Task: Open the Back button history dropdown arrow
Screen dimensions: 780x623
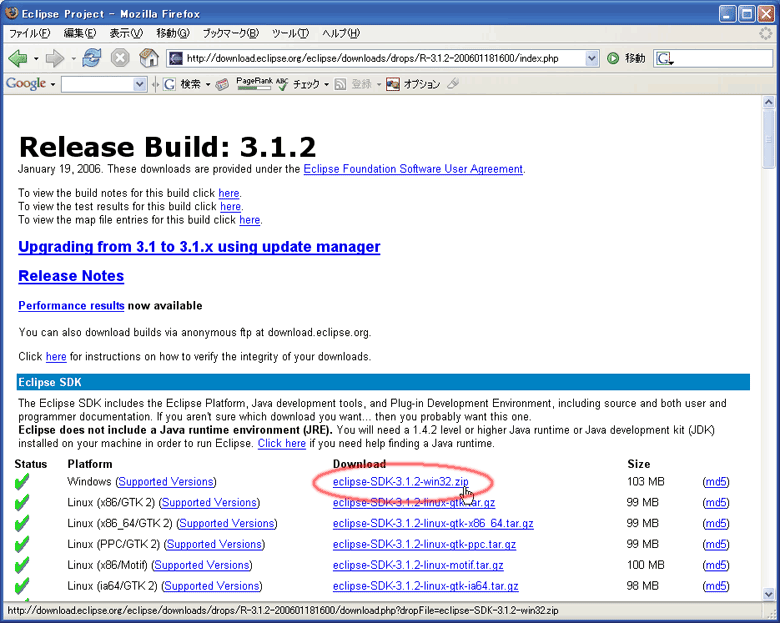Action: 36,59
